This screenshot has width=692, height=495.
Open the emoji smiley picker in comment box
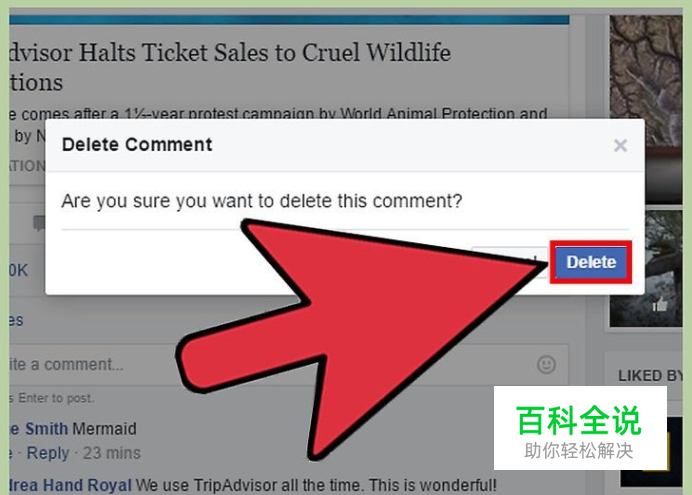(546, 365)
